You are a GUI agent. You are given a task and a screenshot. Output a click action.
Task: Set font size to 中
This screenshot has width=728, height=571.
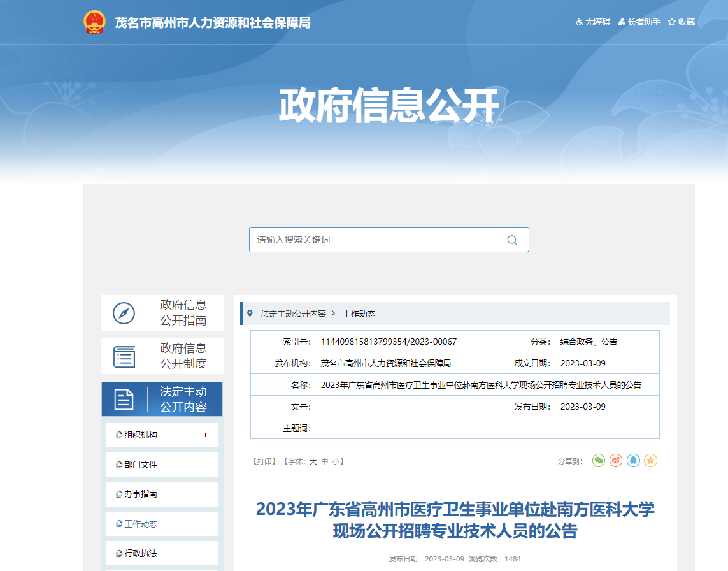point(325,461)
